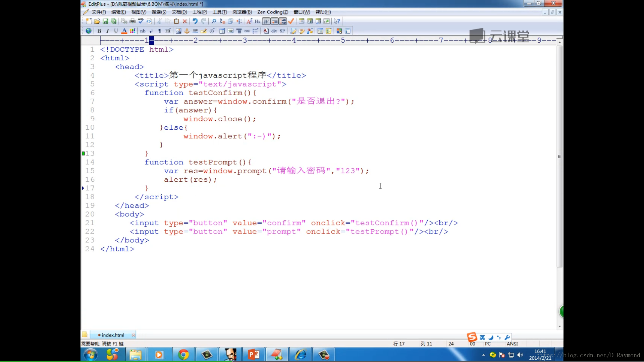Insert SP span tag icon

tap(282, 31)
